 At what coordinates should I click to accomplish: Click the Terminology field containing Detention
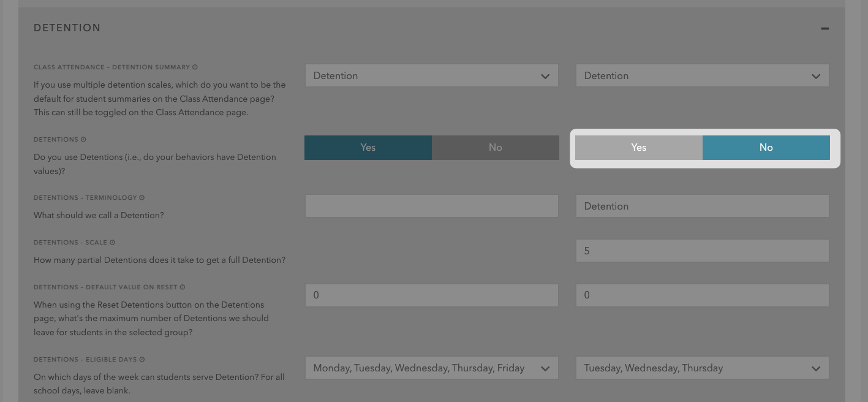pyautogui.click(x=702, y=207)
